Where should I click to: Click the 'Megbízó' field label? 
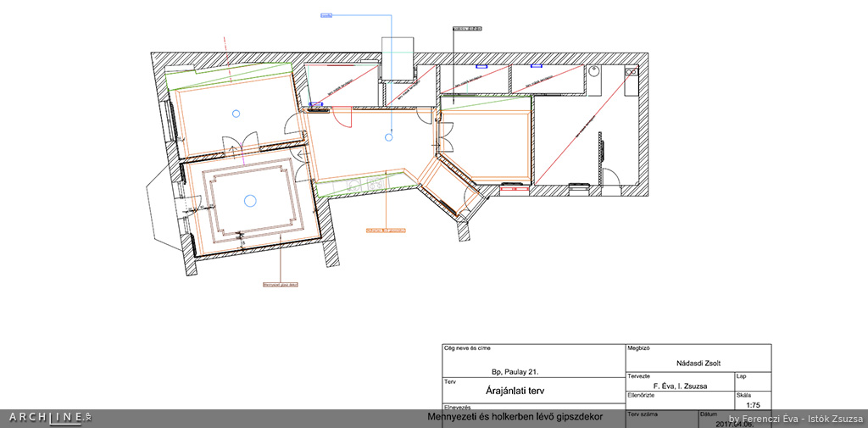point(638,349)
